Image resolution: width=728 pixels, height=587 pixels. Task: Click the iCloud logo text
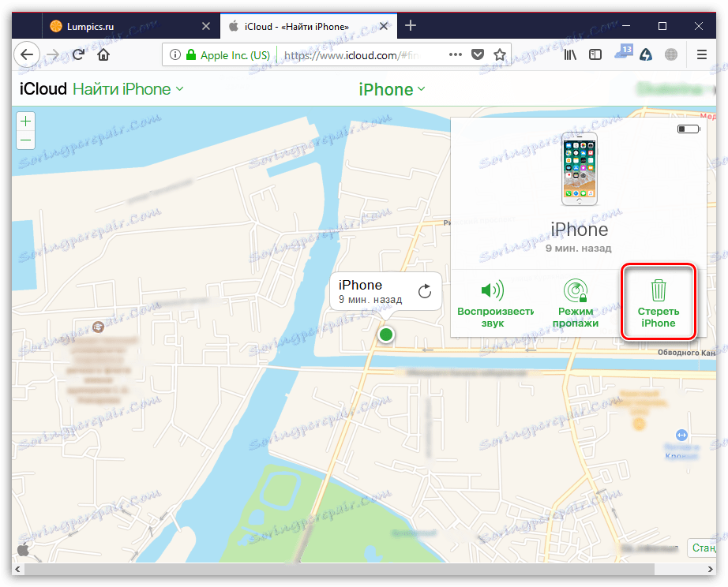click(43, 89)
